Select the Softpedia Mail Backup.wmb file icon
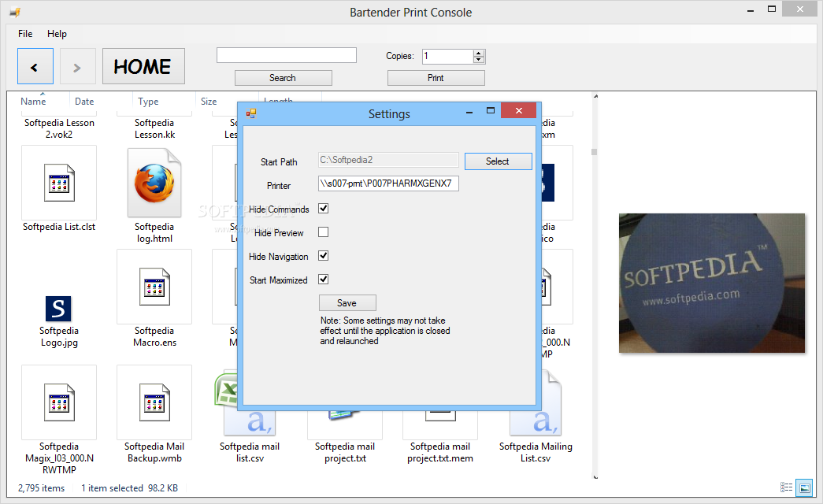823x504 pixels. (x=154, y=402)
